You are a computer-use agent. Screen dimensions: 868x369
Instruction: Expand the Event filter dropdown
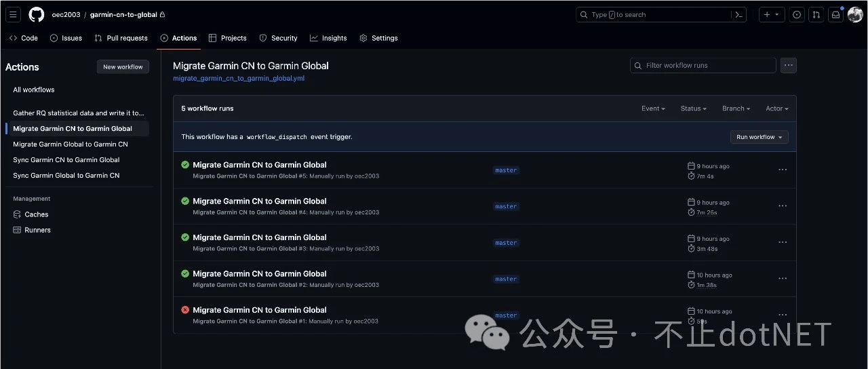653,109
